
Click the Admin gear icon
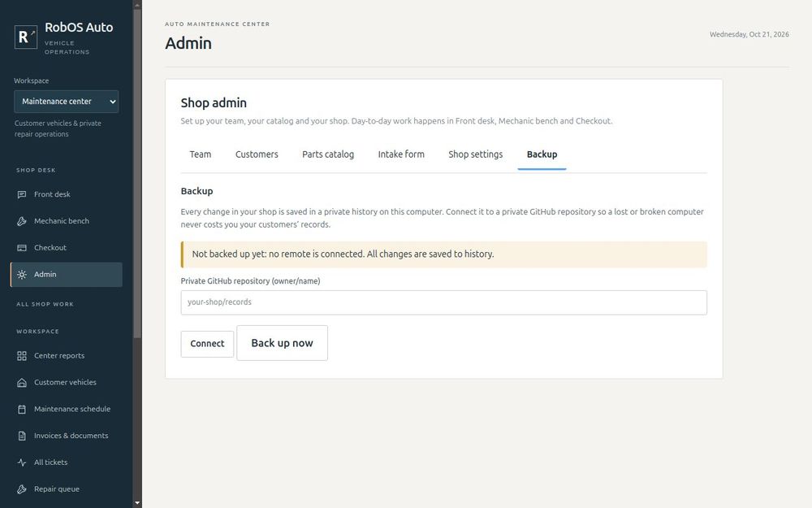pos(22,275)
